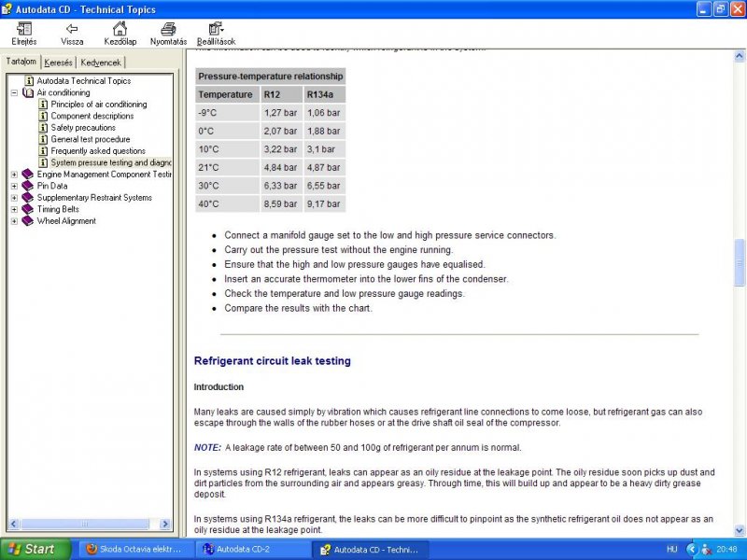Select System pressure testing and diagnosis topic
The image size is (747, 560).
[110, 162]
